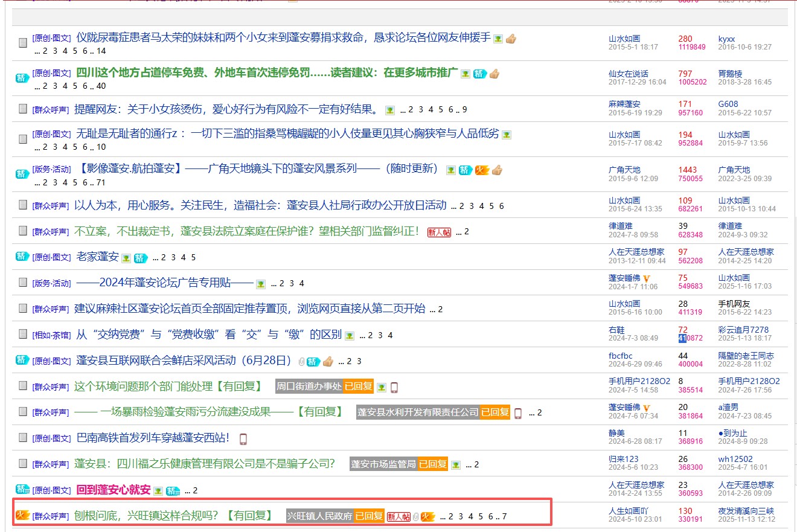Click the mobile phone icon beside 巴南高铁首发列车 thread
The image size is (797, 532).
point(243,439)
